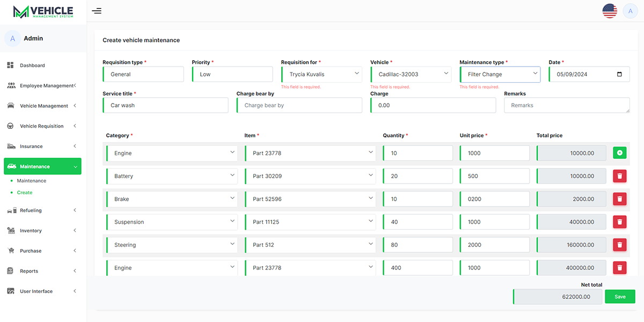The height and width of the screenshot is (322, 644).
Task: Open the US flag language selector
Action: (610, 10)
